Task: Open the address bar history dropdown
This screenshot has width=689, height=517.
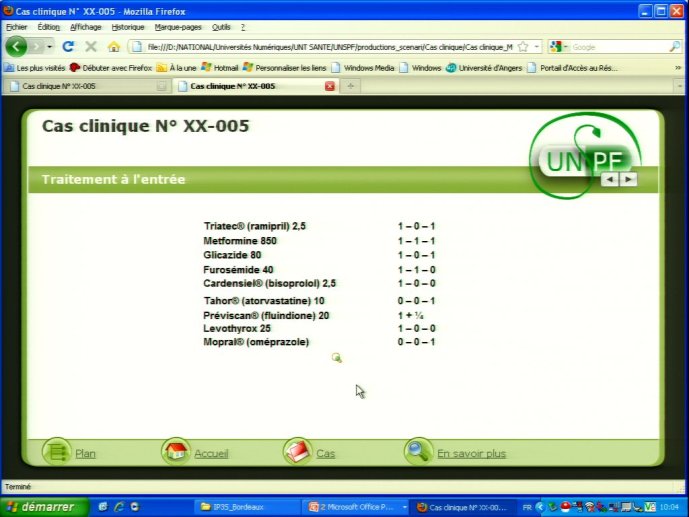Action: click(537, 47)
